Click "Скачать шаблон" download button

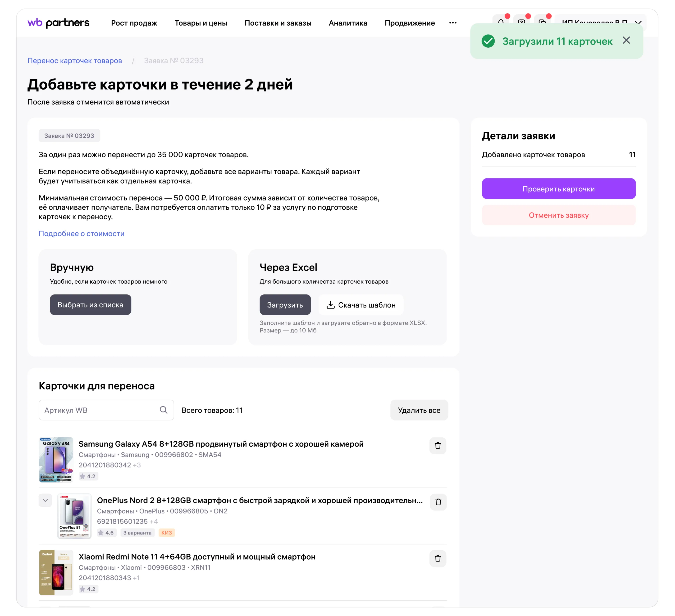(x=361, y=305)
